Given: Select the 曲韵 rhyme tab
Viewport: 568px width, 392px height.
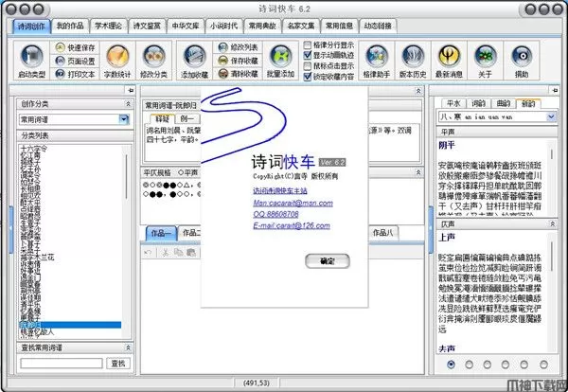Looking at the screenshot, I should (504, 103).
